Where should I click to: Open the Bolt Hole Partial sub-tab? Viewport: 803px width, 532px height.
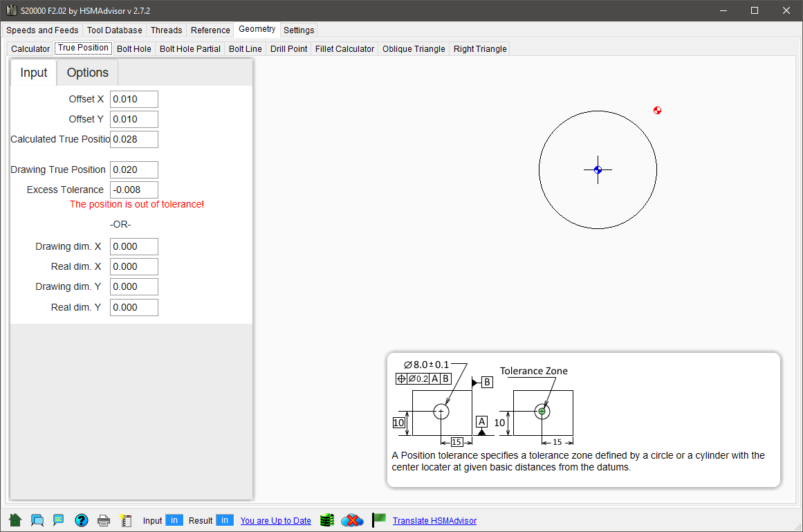coord(190,48)
